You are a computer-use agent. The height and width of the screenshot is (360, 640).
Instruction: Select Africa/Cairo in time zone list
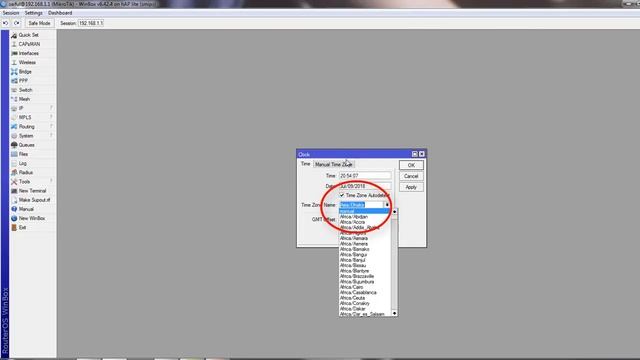(364, 287)
